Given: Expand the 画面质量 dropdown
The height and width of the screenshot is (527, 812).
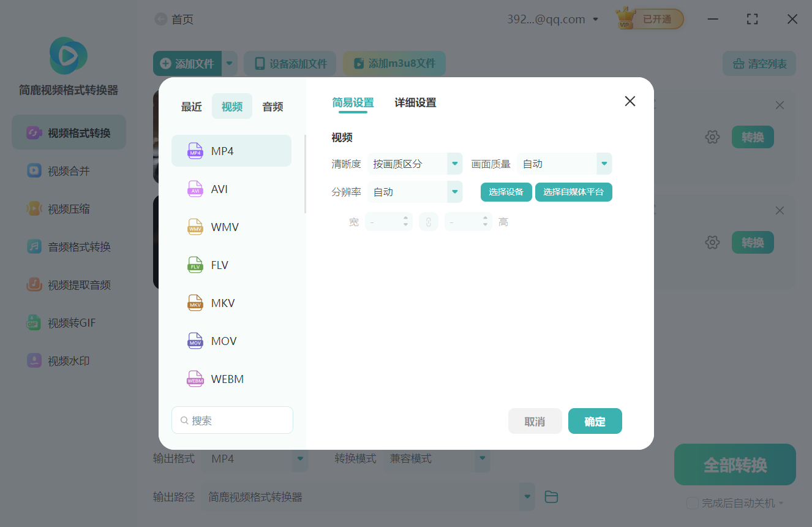Looking at the screenshot, I should pyautogui.click(x=564, y=164).
